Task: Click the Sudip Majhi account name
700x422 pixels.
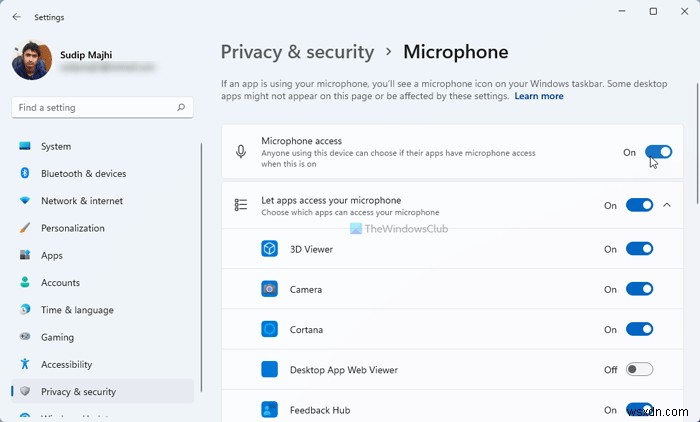Action: pyautogui.click(x=86, y=55)
